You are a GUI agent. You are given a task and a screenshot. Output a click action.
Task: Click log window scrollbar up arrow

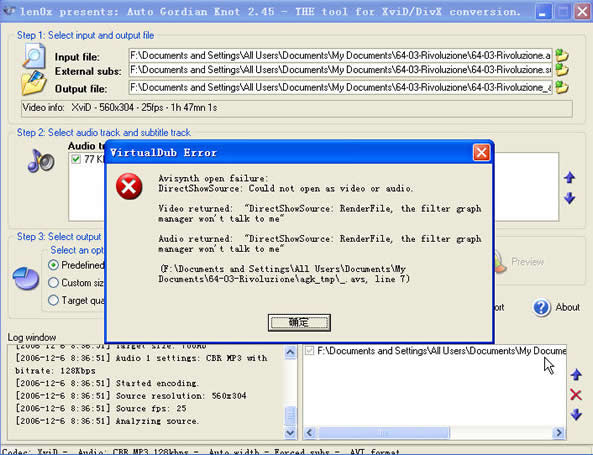[x=290, y=353]
